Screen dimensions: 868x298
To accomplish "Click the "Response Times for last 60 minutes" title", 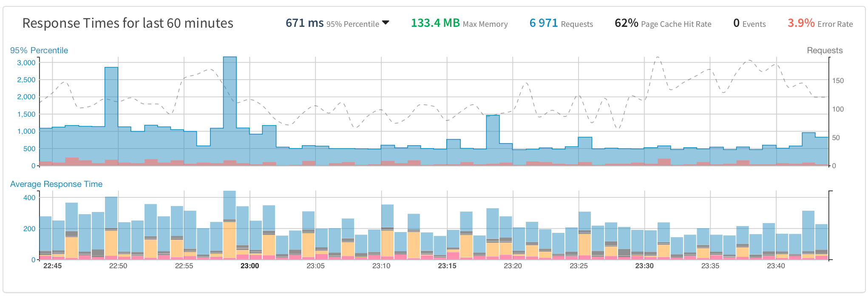I will point(128,23).
